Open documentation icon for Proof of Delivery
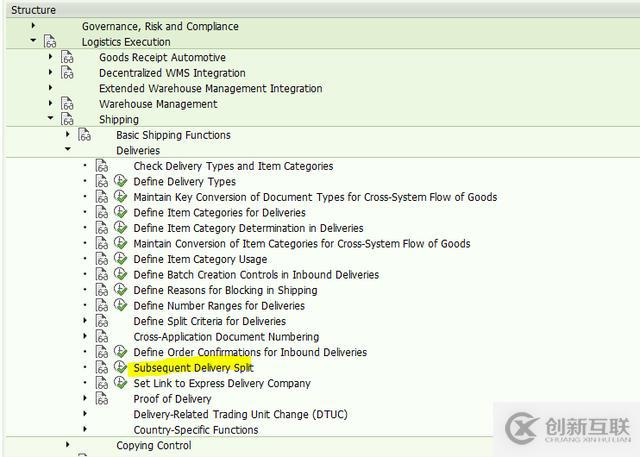 click(x=102, y=398)
